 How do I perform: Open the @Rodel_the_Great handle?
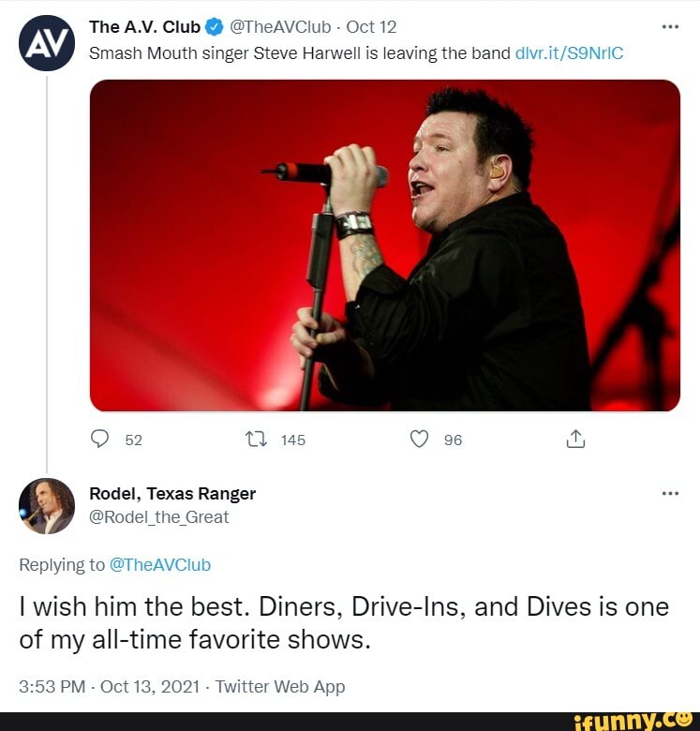159,516
